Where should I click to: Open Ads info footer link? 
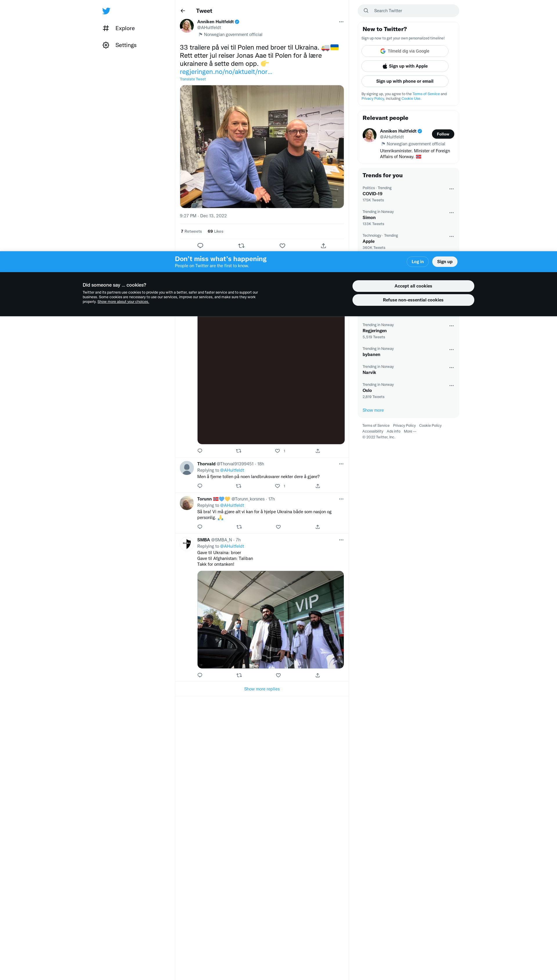(x=393, y=431)
